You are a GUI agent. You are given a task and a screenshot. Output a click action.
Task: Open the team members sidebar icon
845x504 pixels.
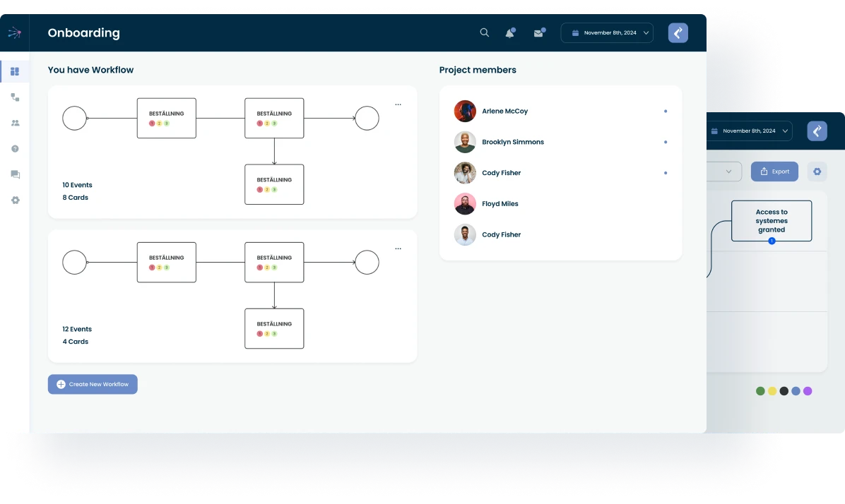[15, 123]
